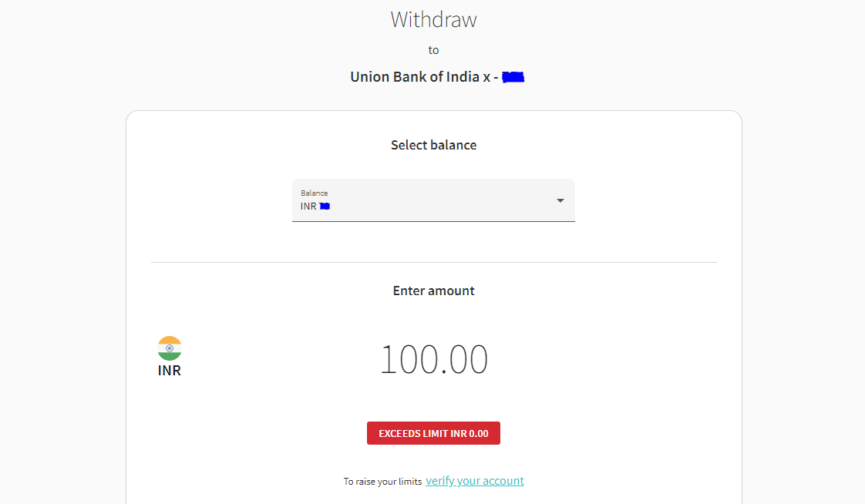
Task: Click the India flag icon
Action: click(x=170, y=348)
